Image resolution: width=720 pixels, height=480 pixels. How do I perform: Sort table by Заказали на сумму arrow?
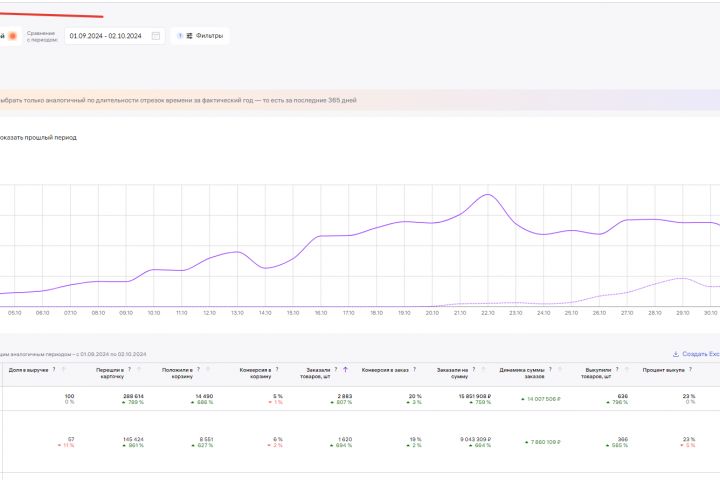point(483,369)
